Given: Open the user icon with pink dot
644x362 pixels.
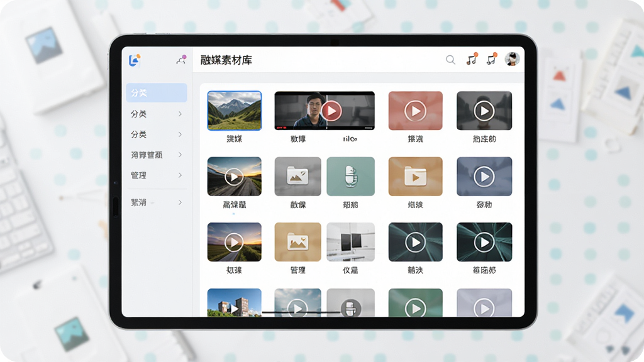Looking at the screenshot, I should point(181,60).
